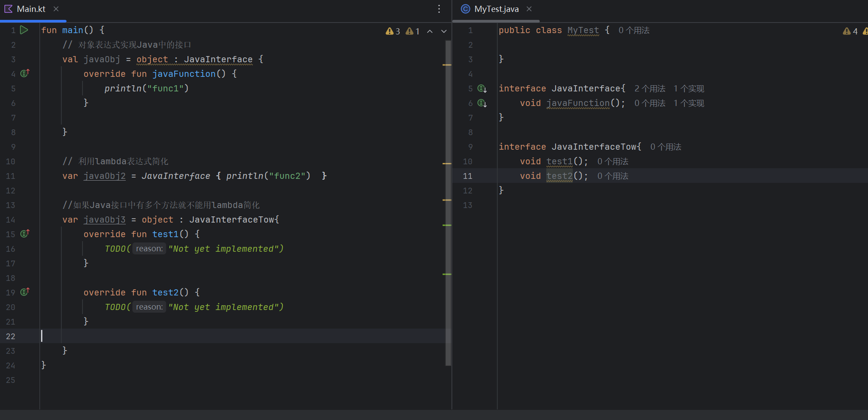
Task: Click 'test2' method name in MyTest.java
Action: [560, 176]
